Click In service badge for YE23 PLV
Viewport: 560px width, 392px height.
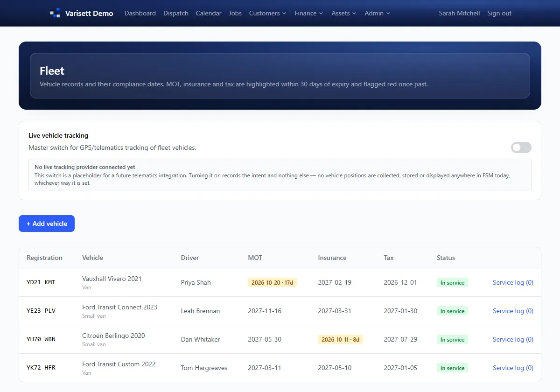pos(452,311)
